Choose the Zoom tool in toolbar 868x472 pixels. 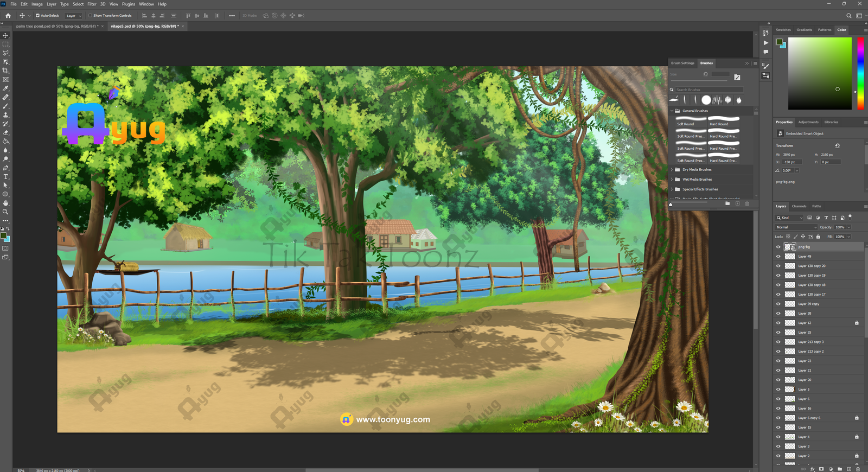5,212
